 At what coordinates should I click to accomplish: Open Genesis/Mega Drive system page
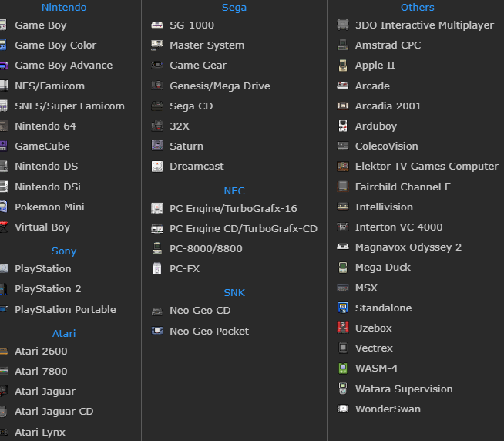pyautogui.click(x=220, y=86)
